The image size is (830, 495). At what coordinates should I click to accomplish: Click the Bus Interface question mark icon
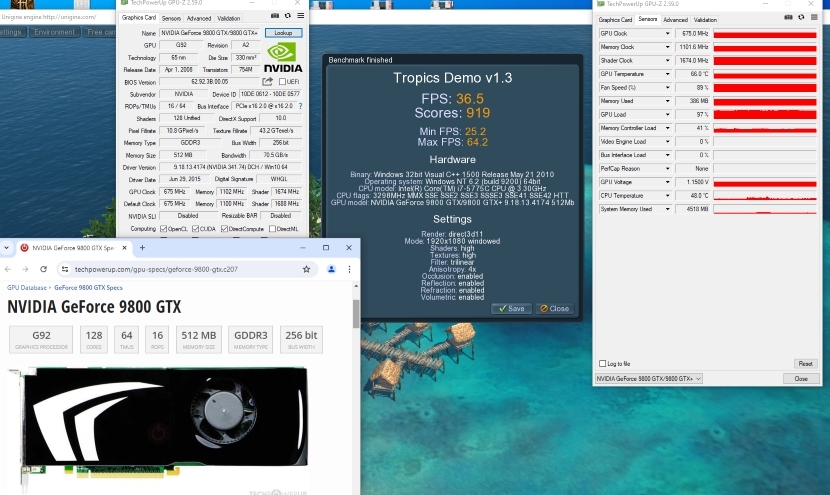pos(300,106)
